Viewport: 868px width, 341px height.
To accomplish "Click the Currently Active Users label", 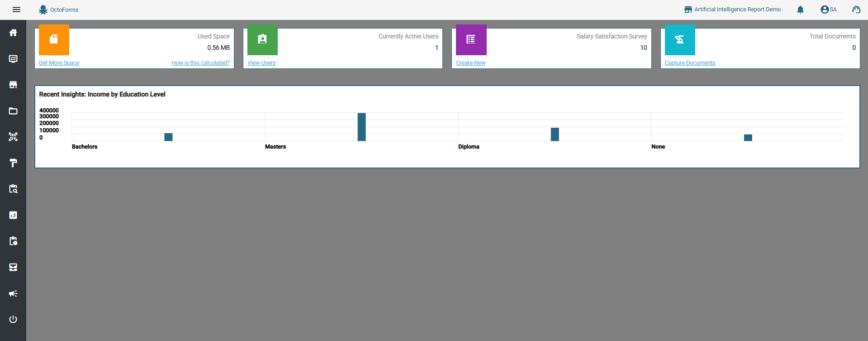I will [x=408, y=36].
